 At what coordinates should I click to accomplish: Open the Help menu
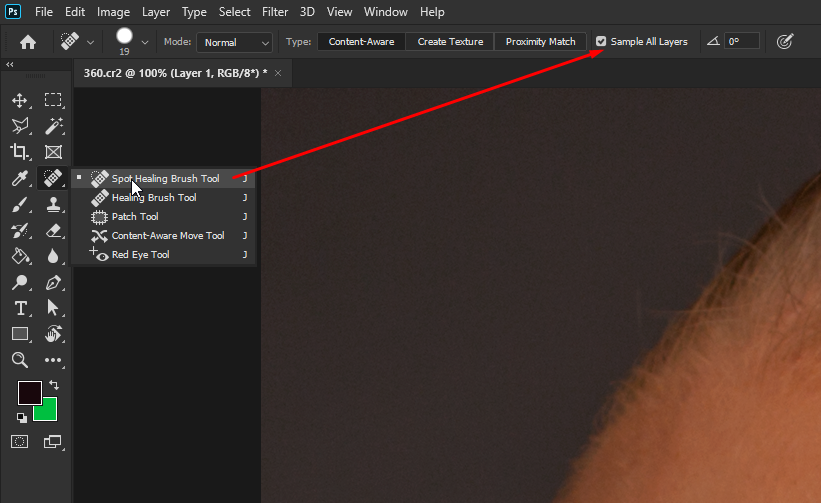(432, 12)
